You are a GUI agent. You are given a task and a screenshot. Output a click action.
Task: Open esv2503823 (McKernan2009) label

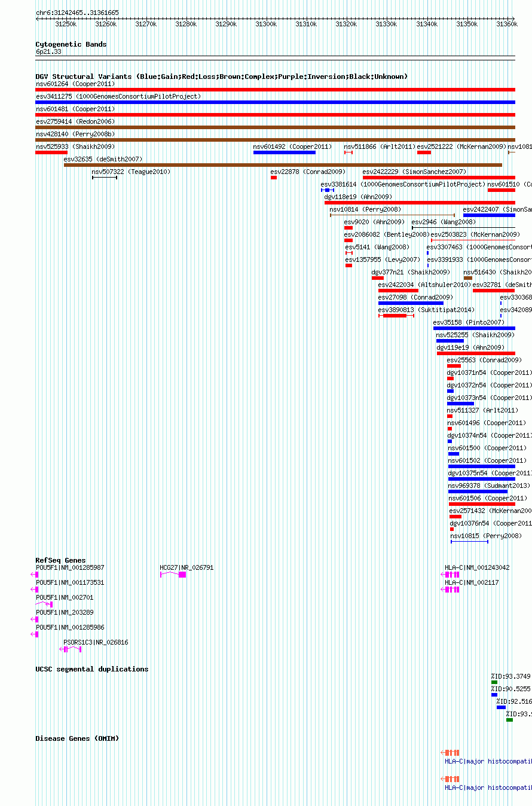point(475,234)
